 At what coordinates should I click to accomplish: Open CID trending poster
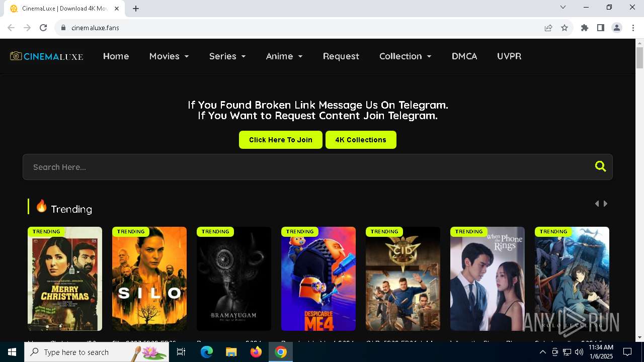pyautogui.click(x=403, y=279)
